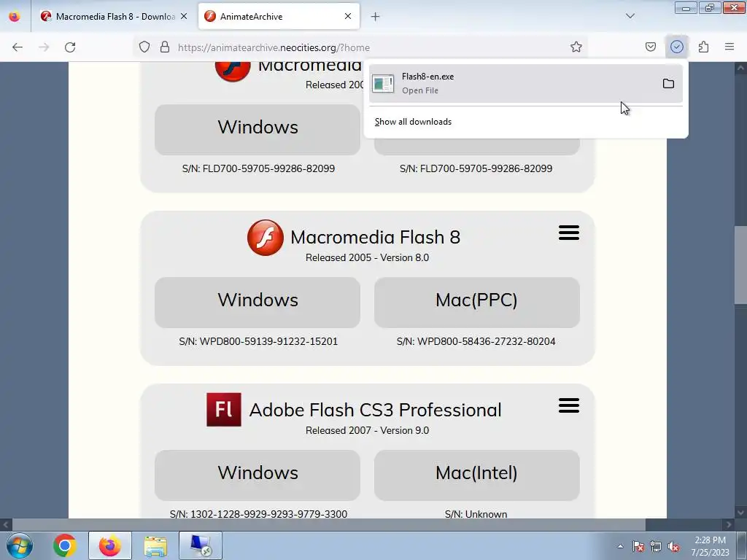Open a new browser tab
The width and height of the screenshot is (747, 560).
pos(375,17)
